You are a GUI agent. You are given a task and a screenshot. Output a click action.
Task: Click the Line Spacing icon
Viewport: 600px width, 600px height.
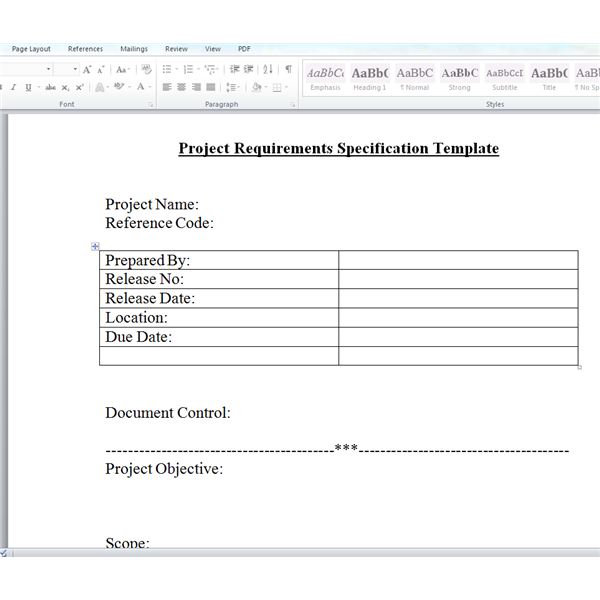click(x=231, y=87)
